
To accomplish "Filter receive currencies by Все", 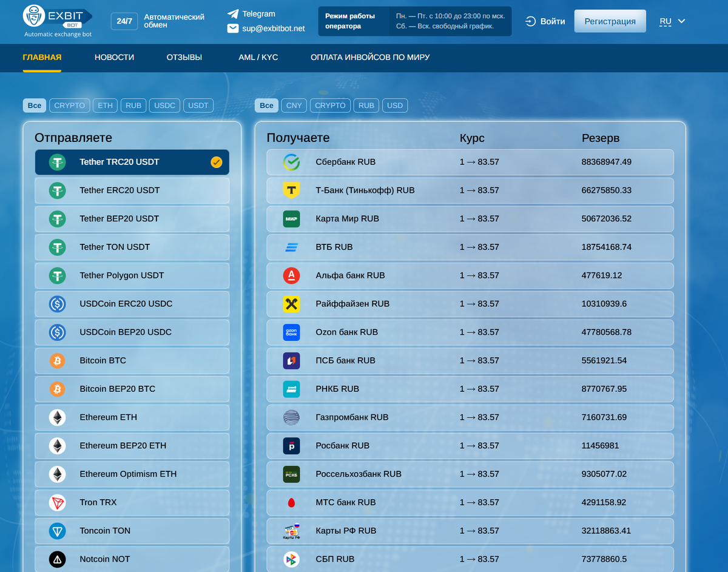I will pyautogui.click(x=266, y=106).
